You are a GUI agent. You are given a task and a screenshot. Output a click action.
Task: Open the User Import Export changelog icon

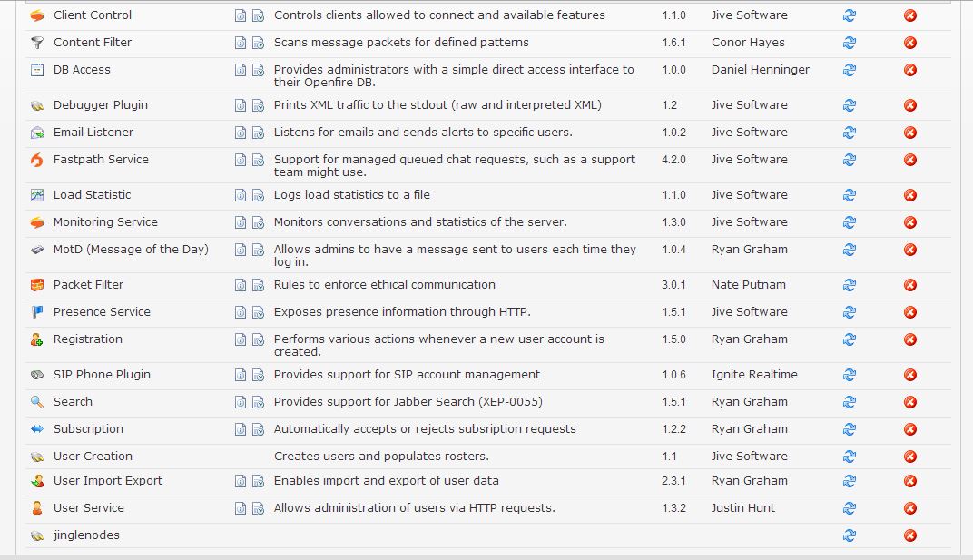pyautogui.click(x=258, y=482)
